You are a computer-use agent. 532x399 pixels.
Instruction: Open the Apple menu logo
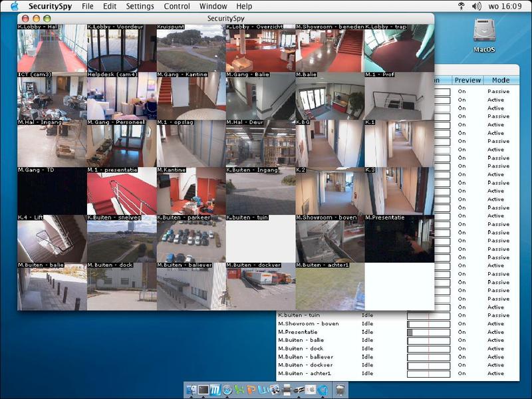click(15, 6)
